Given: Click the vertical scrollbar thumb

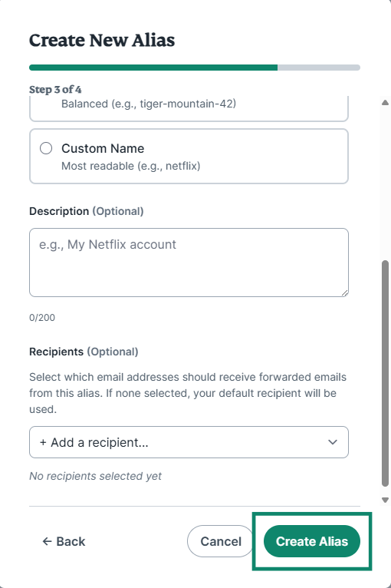Looking at the screenshot, I should click(x=385, y=373).
